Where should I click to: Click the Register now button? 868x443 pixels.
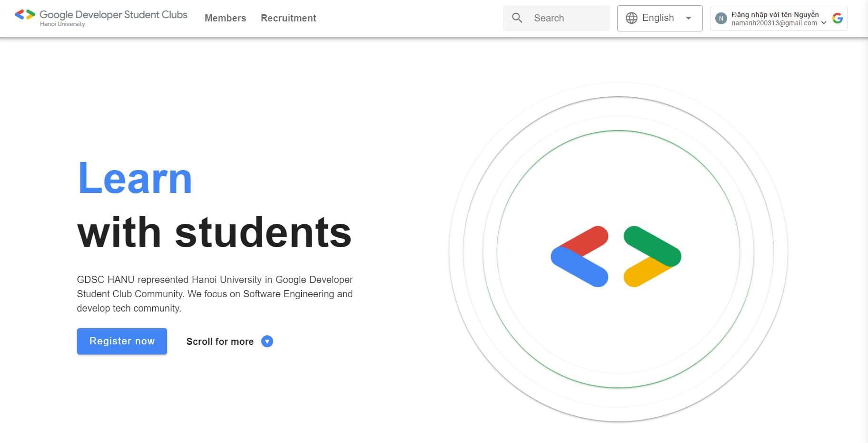(122, 341)
